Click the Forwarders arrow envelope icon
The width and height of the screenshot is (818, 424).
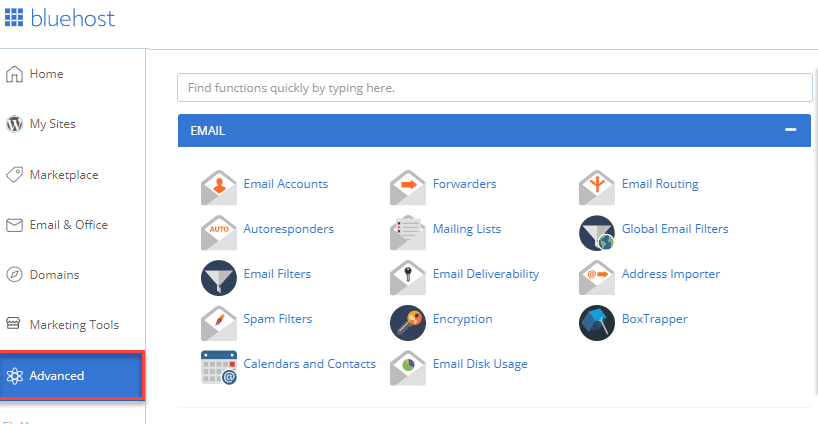click(408, 187)
